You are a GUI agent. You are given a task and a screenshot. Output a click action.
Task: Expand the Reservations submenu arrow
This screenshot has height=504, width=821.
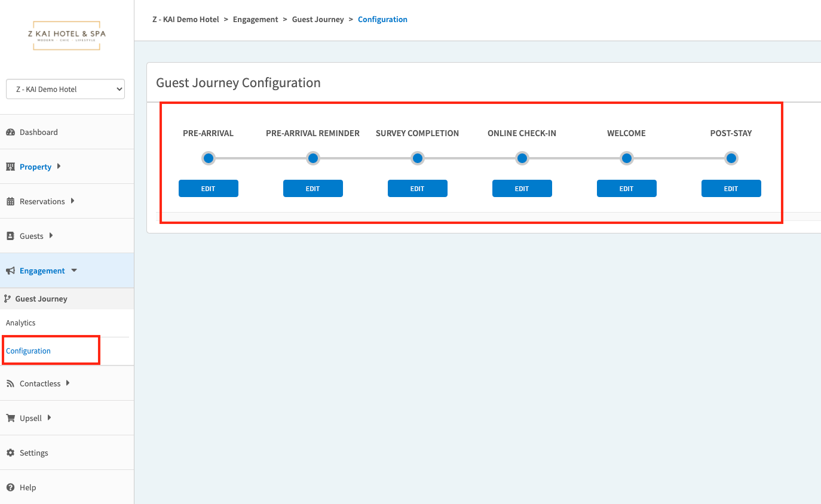pyautogui.click(x=72, y=201)
